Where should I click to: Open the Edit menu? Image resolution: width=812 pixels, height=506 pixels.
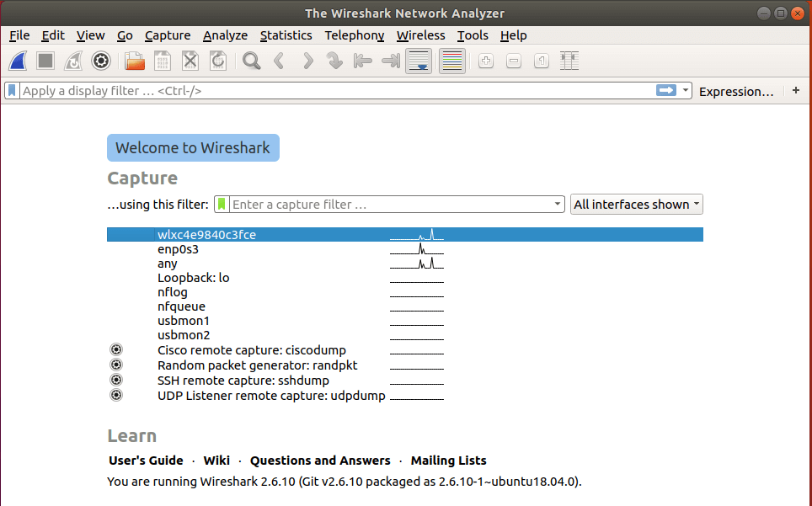[x=53, y=35]
